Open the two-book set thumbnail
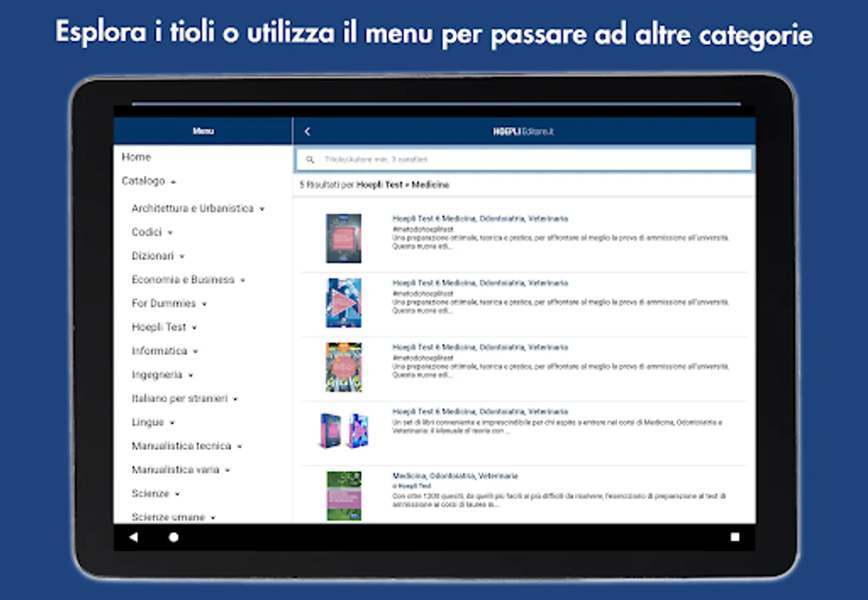Screen dimensions: 868x600 click(344, 431)
